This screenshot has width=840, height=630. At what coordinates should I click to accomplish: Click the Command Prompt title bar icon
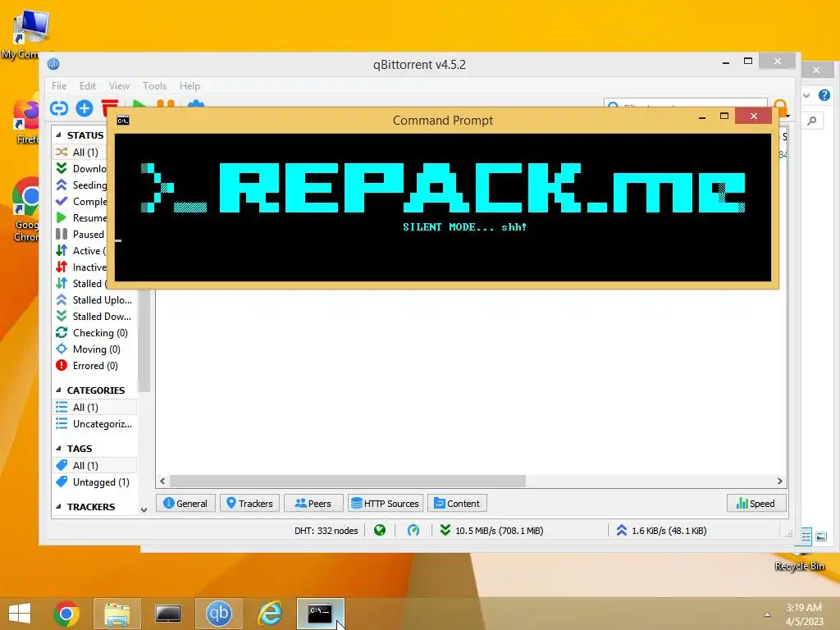pos(123,121)
